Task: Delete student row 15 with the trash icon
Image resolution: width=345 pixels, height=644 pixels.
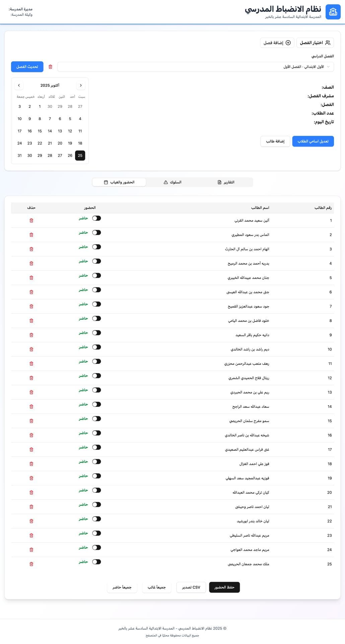Action: 31,421
